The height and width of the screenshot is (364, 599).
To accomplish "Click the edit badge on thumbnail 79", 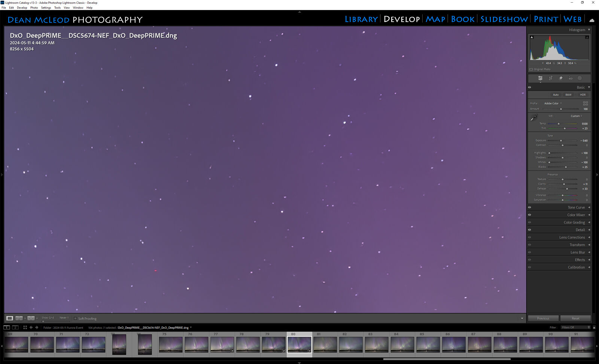I will click(x=283, y=351).
